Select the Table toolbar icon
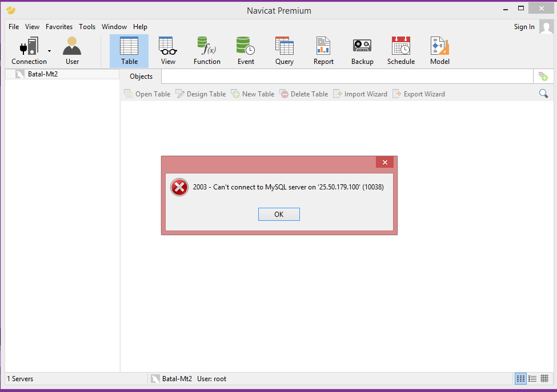 tap(129, 51)
